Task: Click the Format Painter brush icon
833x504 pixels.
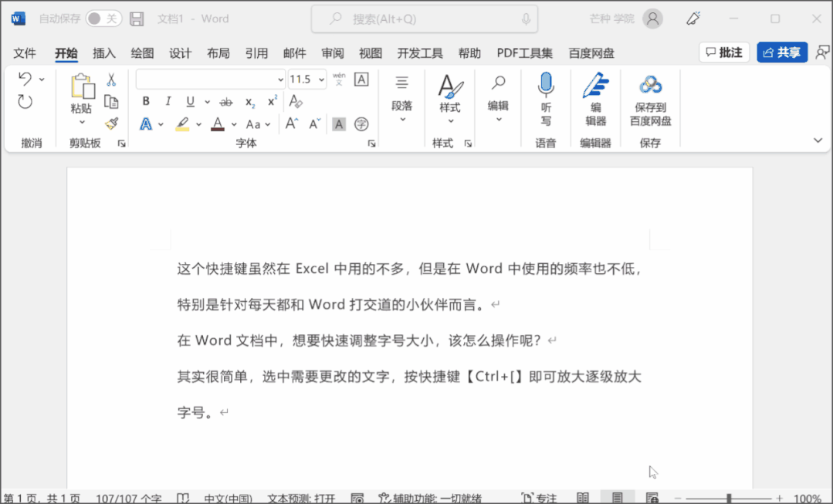Action: [x=111, y=123]
